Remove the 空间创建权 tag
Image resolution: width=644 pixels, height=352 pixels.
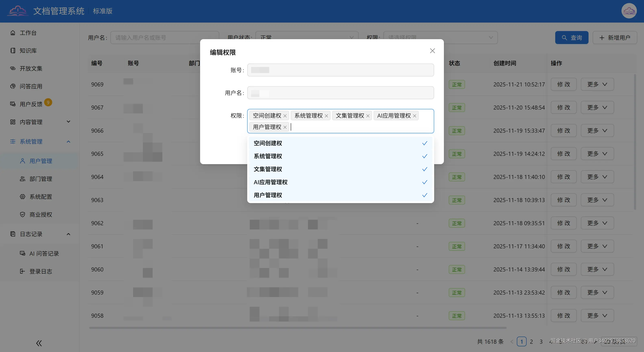pos(285,116)
